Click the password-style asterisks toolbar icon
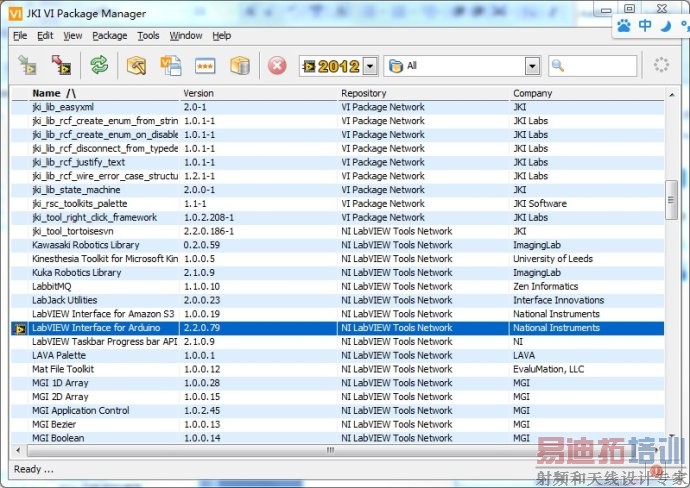Screen dimensions: 690x488 205,66
